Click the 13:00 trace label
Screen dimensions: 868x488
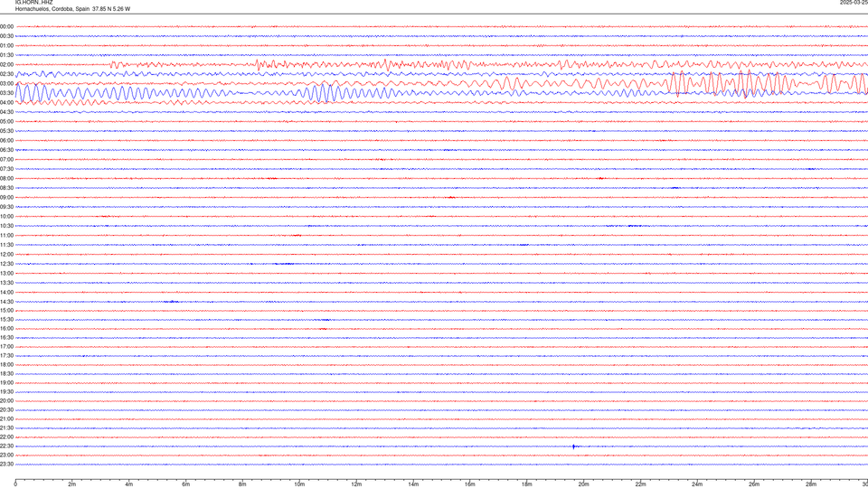point(6,273)
